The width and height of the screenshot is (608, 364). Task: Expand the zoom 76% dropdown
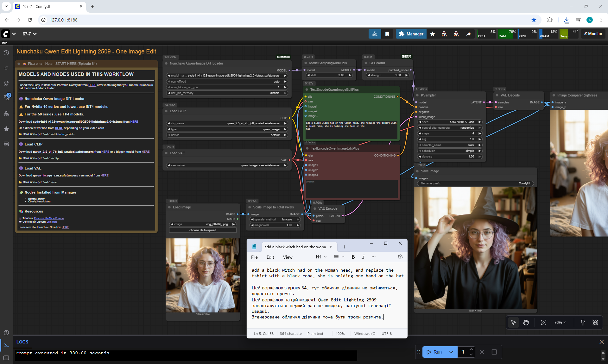coord(560,322)
